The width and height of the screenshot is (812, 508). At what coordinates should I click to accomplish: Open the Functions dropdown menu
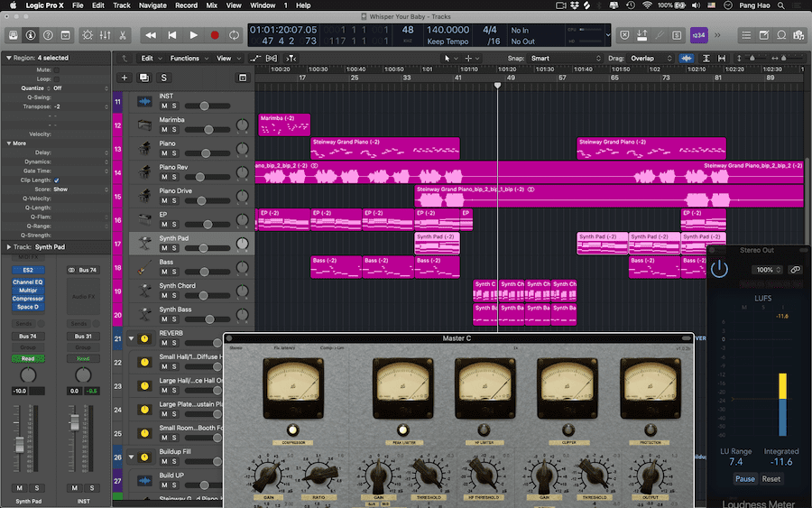pyautogui.click(x=189, y=59)
